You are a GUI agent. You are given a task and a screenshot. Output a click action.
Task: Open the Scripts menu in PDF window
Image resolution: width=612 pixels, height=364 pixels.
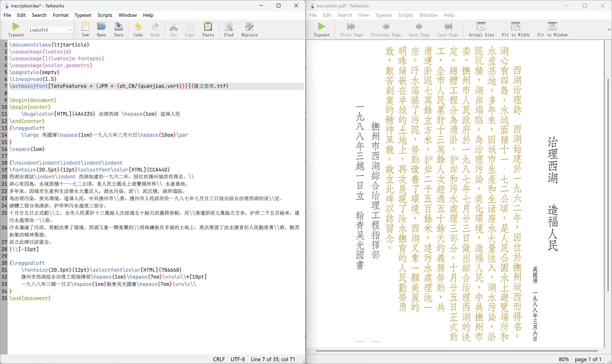[x=405, y=15]
